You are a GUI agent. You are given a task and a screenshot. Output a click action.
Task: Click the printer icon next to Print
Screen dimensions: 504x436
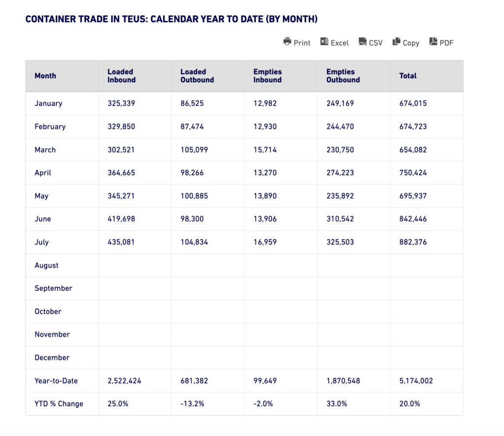(287, 42)
